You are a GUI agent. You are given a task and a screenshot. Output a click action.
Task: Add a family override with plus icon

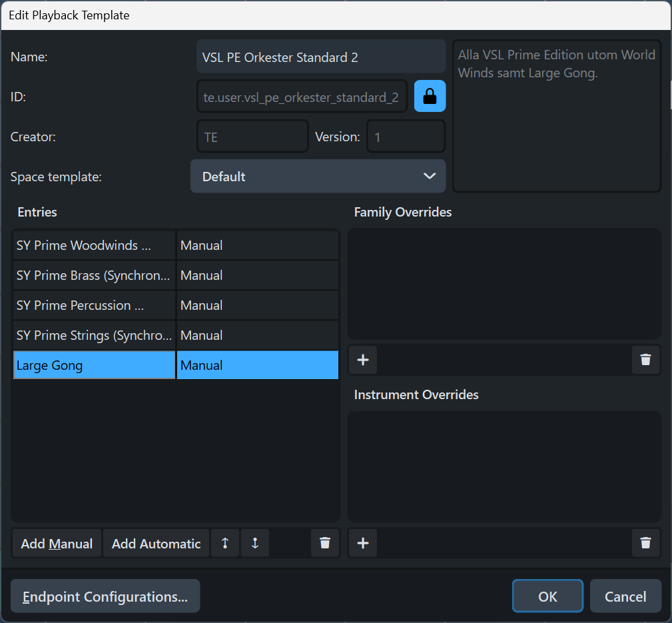363,360
